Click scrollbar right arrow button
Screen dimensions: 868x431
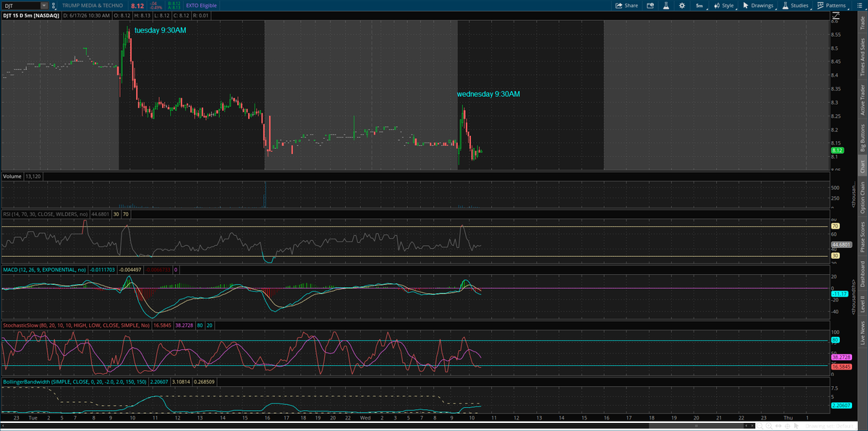[752, 426]
